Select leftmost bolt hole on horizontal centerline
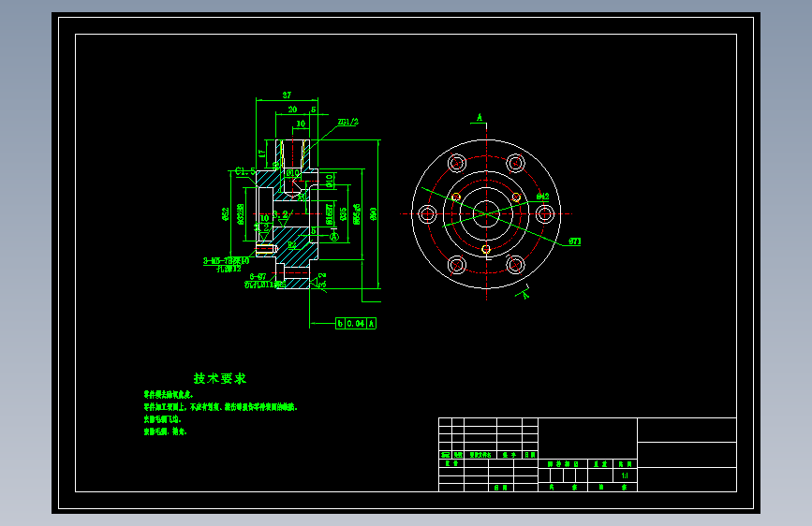812x526 pixels. 427,213
